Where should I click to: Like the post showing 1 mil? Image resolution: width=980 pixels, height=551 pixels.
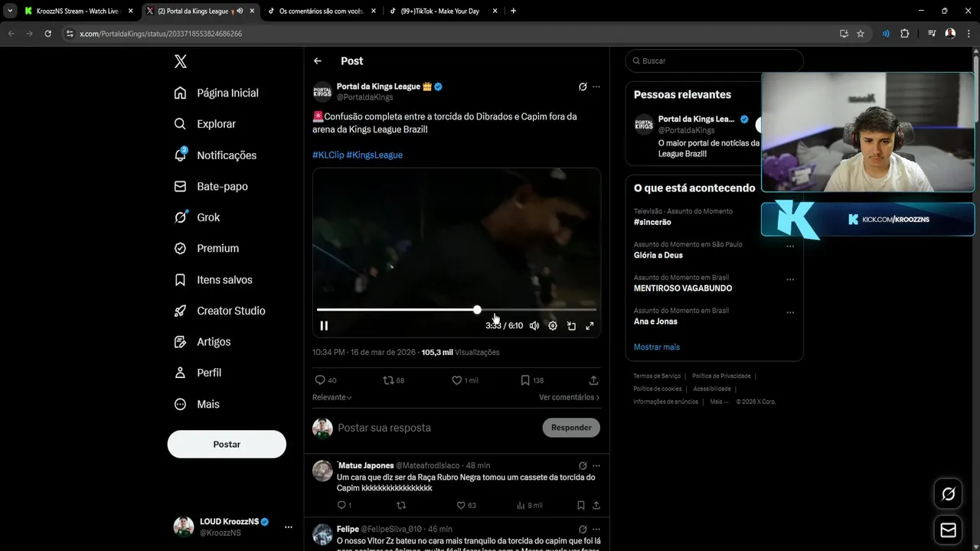point(465,380)
